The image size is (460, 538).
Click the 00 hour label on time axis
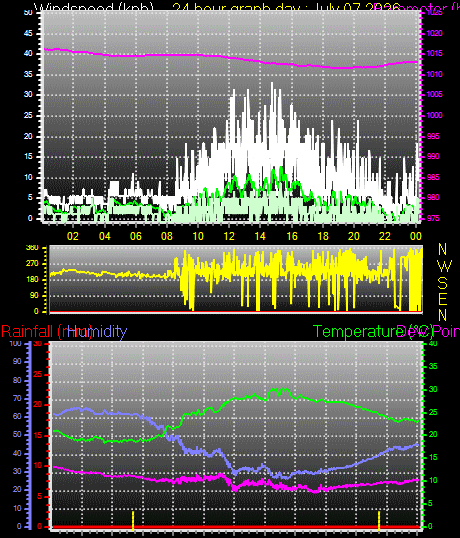415,236
